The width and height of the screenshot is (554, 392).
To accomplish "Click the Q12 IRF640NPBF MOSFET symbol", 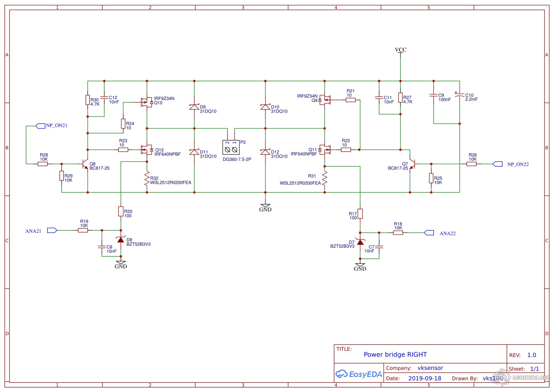I will (x=146, y=150).
